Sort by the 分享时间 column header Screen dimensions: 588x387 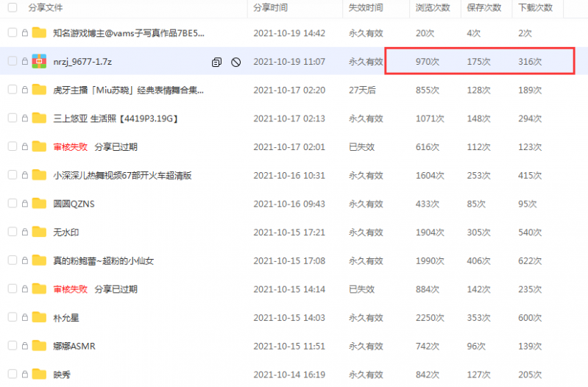click(270, 7)
